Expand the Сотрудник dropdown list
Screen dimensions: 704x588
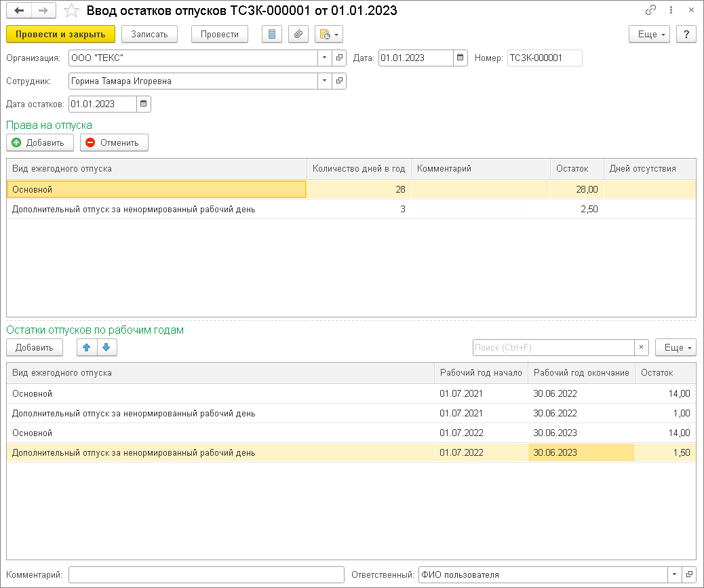[325, 81]
